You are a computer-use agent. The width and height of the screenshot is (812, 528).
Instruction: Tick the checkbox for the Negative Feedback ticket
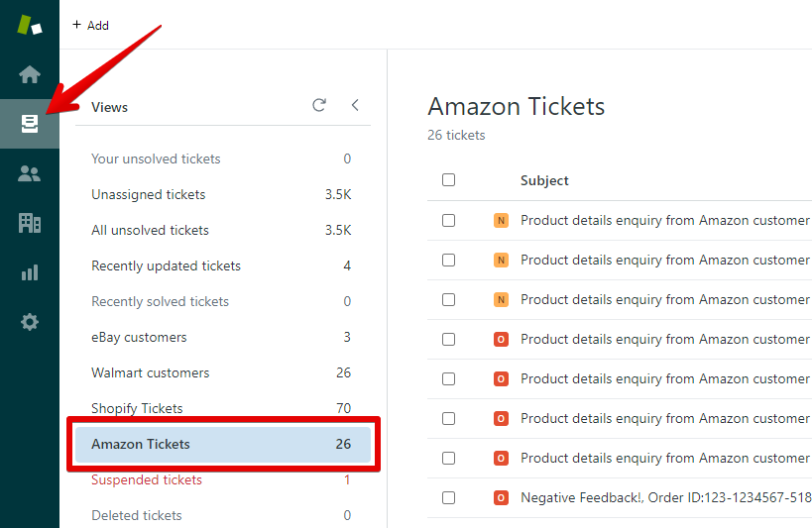pyautogui.click(x=448, y=497)
